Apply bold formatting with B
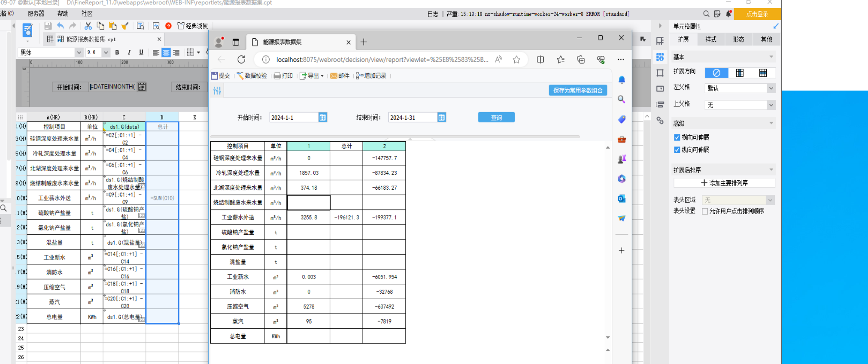The width and height of the screenshot is (868, 364). click(117, 52)
